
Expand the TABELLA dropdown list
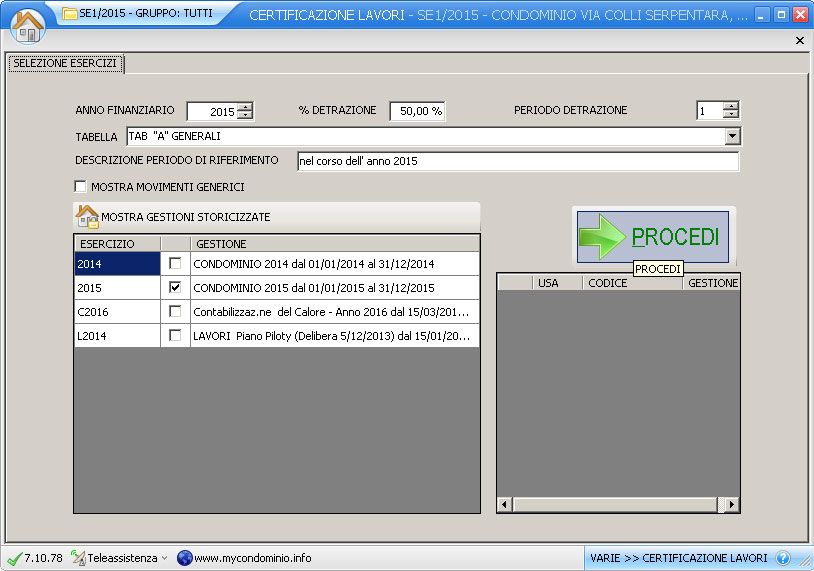pos(732,136)
